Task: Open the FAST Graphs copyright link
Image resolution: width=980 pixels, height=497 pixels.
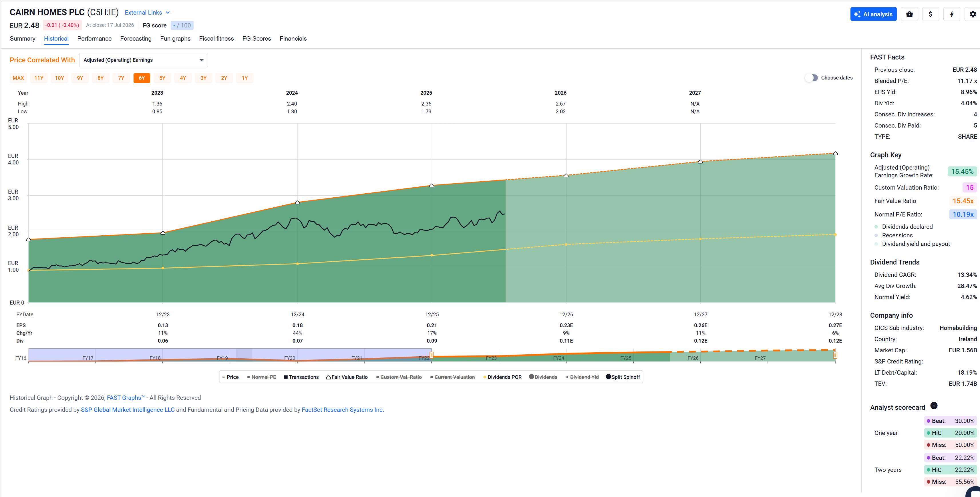Action: coord(126,398)
